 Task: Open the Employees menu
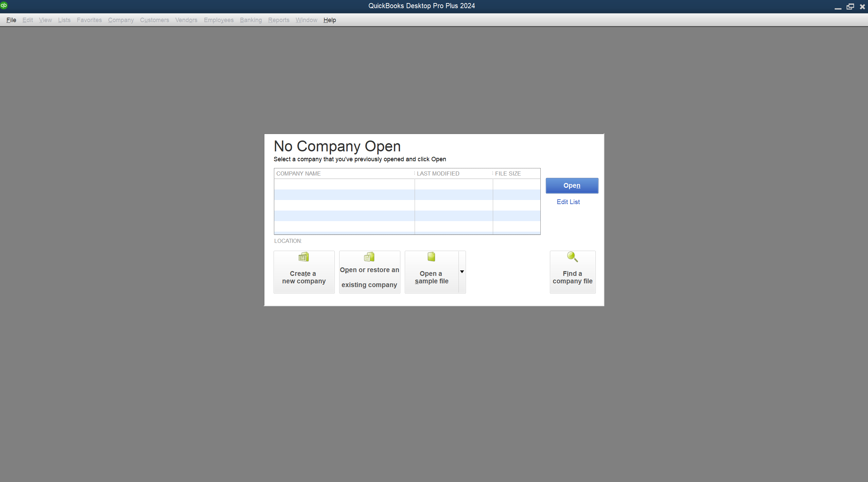[x=219, y=20]
